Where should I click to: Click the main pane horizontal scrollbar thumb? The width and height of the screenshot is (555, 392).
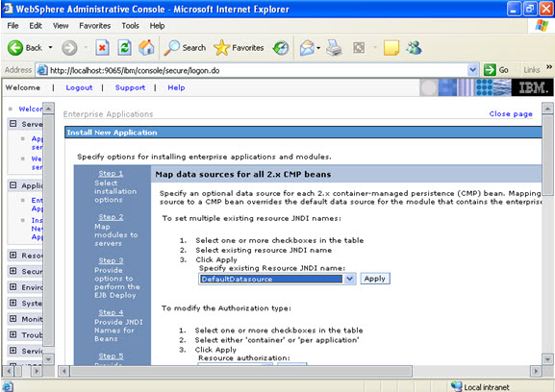point(240,372)
